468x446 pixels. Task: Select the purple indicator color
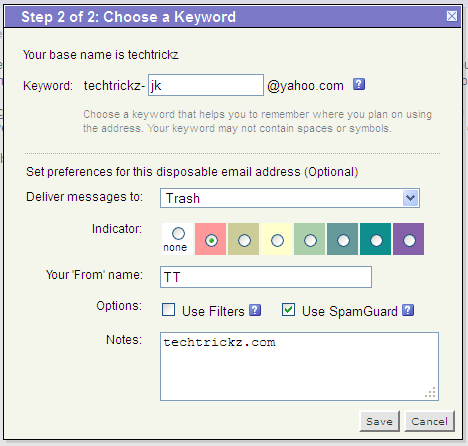click(x=409, y=240)
